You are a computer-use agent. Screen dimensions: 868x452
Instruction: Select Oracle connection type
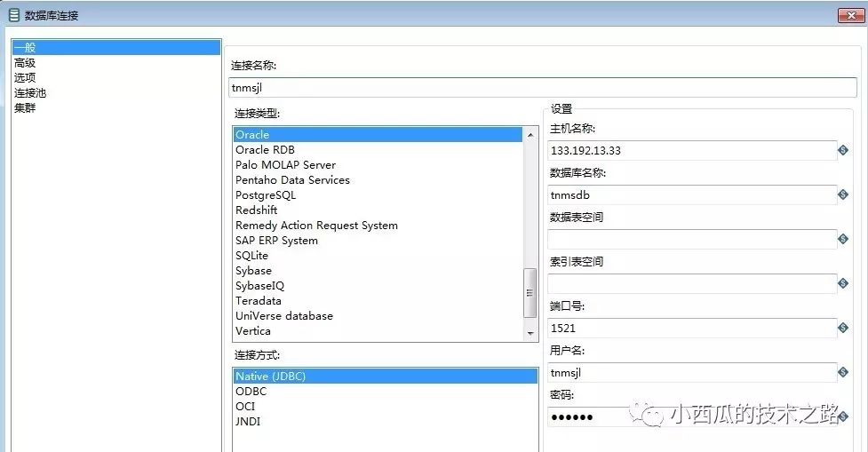(x=378, y=134)
